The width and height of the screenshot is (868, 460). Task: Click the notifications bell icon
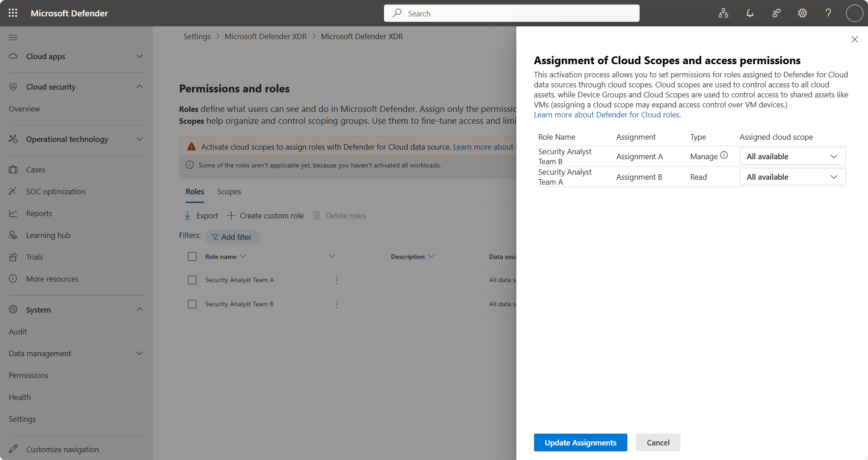click(750, 13)
